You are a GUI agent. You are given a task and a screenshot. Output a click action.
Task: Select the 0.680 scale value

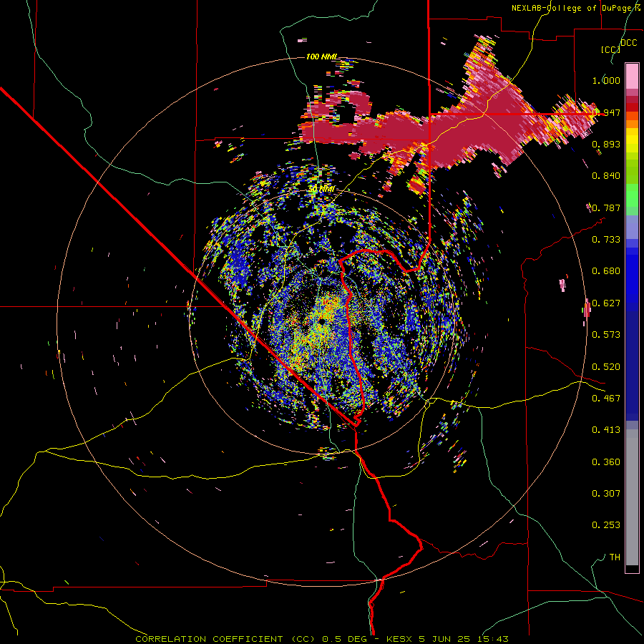point(606,271)
